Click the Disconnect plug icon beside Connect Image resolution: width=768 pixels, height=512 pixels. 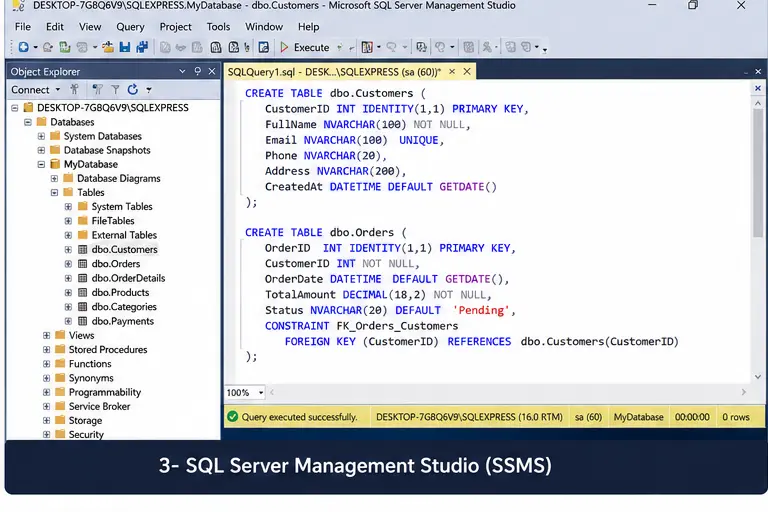coord(74,89)
